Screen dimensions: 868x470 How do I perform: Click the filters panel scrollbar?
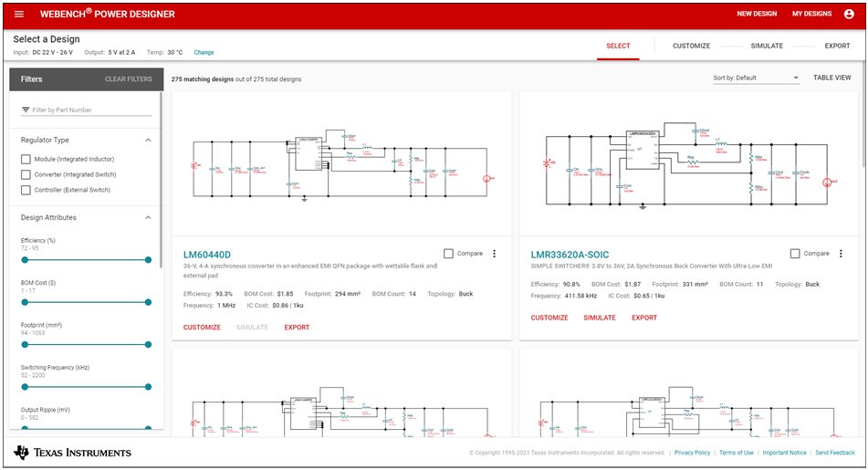[x=161, y=180]
